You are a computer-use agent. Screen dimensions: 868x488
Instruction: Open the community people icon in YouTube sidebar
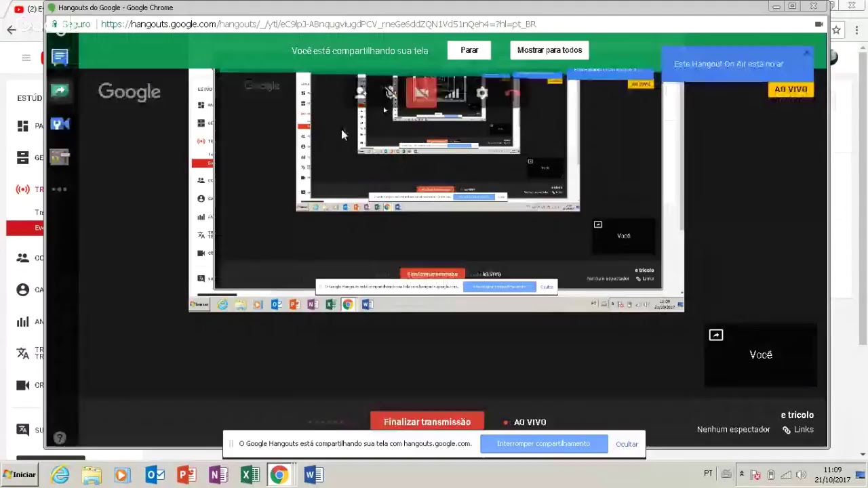click(22, 258)
